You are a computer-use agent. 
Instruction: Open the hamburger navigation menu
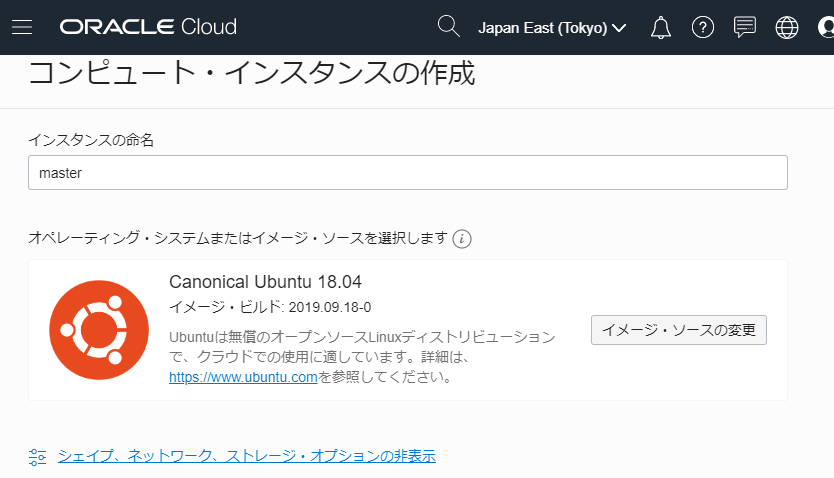point(22,27)
